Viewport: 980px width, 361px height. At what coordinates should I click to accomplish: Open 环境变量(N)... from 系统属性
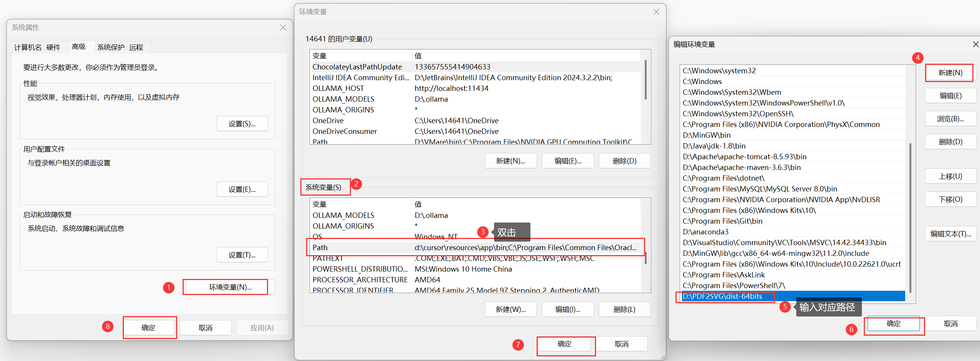coord(230,287)
